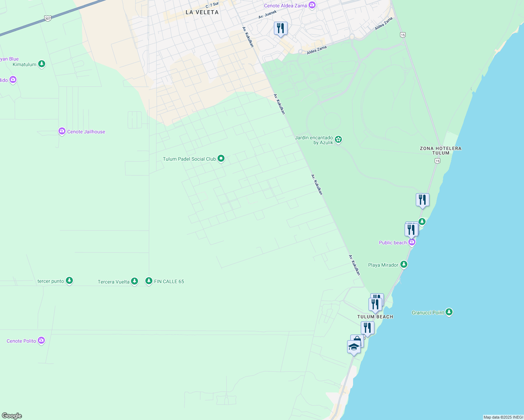Select the front restaurant marker above Public beach
The width and height of the screenshot is (524, 420).
[411, 230]
